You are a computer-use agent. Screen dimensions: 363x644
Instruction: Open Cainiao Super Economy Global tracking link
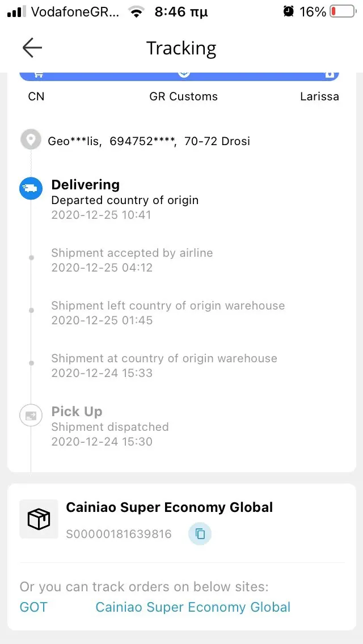coord(193,607)
